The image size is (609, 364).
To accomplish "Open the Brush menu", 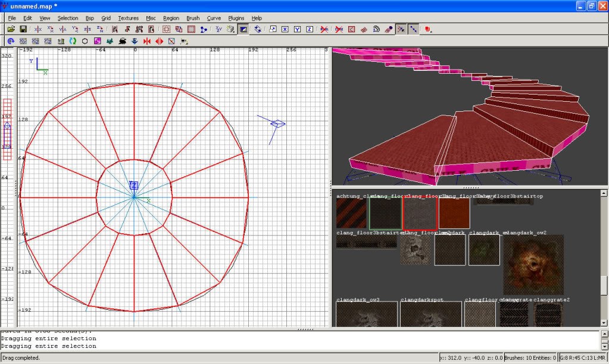I will (x=193, y=18).
